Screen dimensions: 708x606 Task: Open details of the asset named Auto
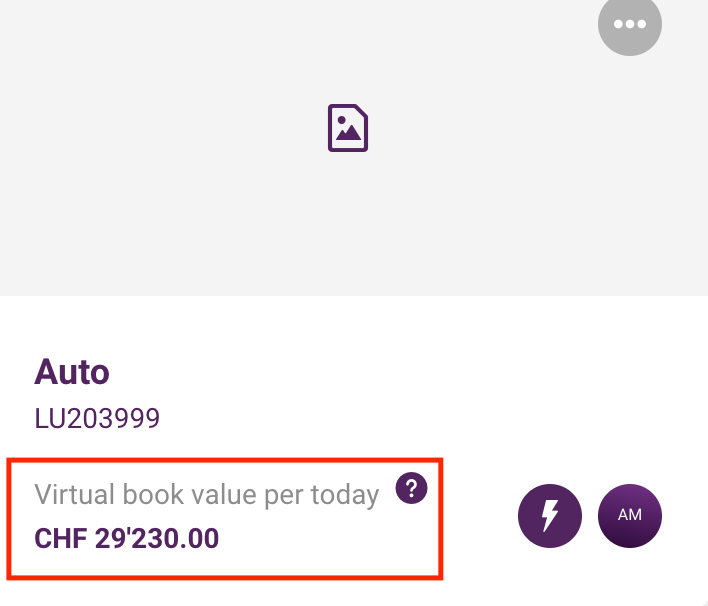point(72,372)
